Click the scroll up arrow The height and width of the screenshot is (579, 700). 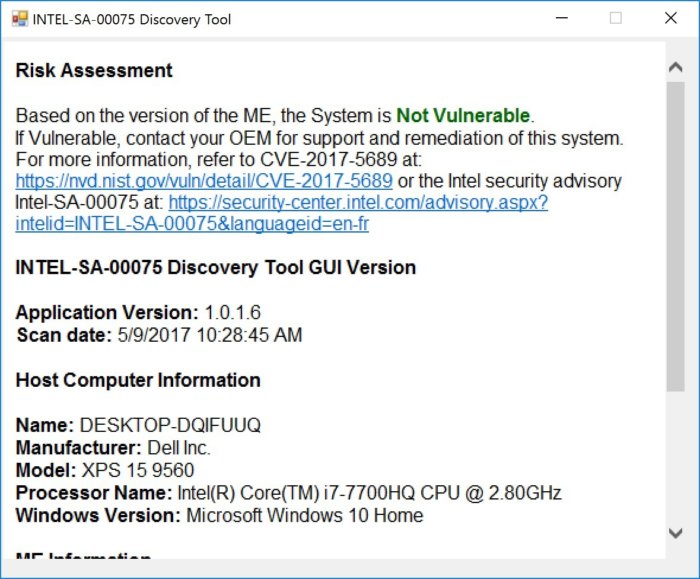(x=676, y=67)
